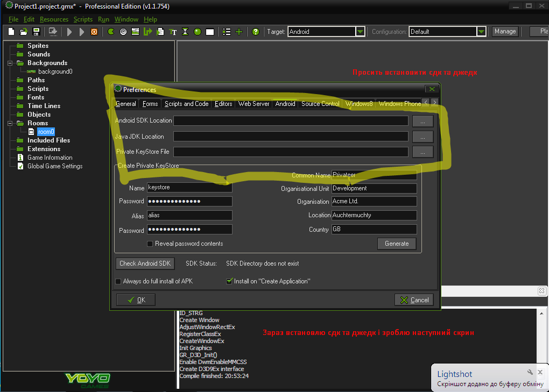
Task: Click the Create Sprite Pac-Man toolbar icon
Action: coord(111,32)
